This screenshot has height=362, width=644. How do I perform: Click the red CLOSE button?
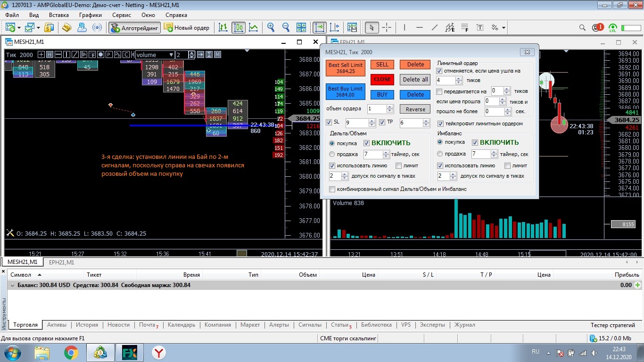pos(382,79)
